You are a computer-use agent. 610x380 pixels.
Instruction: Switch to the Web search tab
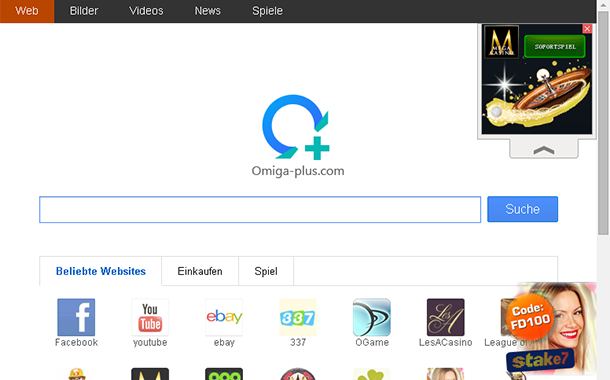point(27,11)
